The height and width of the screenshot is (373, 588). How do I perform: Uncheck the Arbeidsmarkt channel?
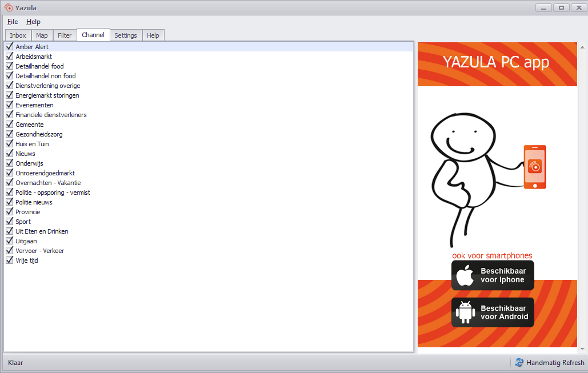pyautogui.click(x=10, y=56)
